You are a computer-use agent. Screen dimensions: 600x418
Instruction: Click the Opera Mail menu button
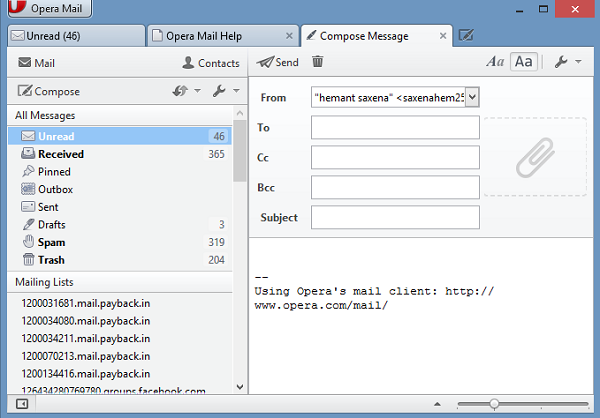pyautogui.click(x=50, y=8)
